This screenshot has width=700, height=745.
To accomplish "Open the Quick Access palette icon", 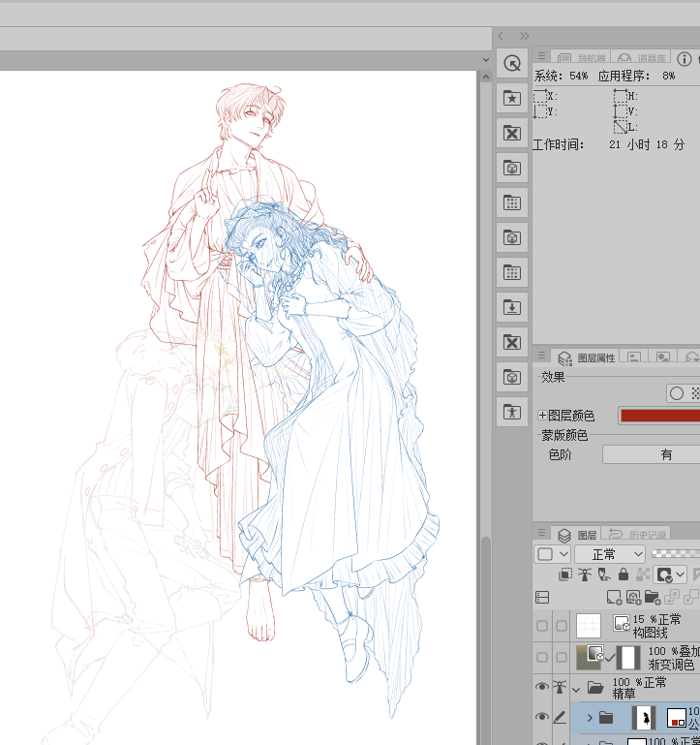I will coord(512,64).
